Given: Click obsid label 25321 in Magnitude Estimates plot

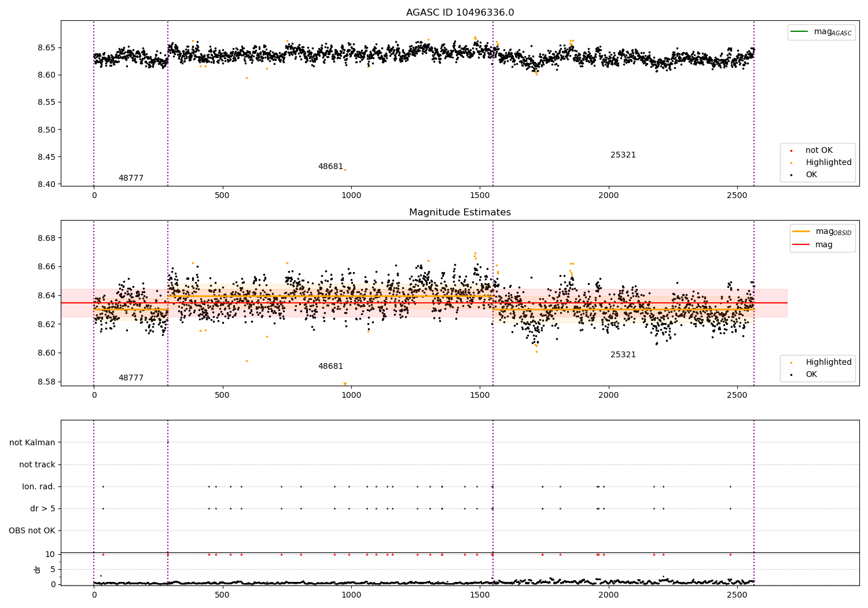Looking at the screenshot, I should click(x=623, y=355).
